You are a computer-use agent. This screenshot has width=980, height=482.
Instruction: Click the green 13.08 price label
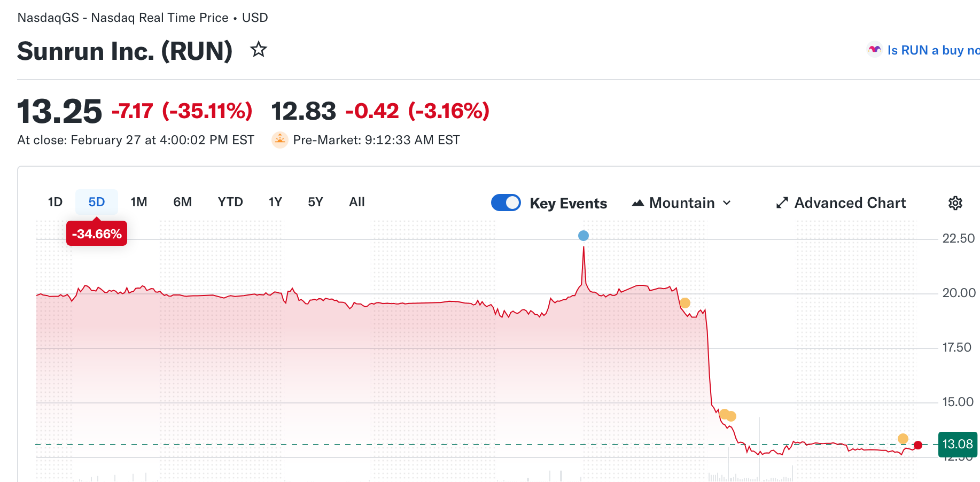click(x=957, y=444)
